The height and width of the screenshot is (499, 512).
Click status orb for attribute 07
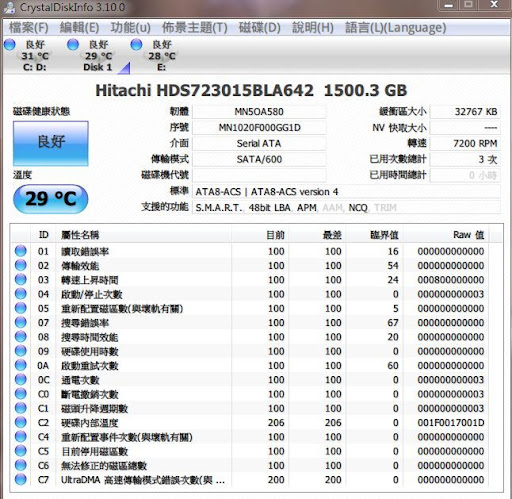[x=21, y=322]
